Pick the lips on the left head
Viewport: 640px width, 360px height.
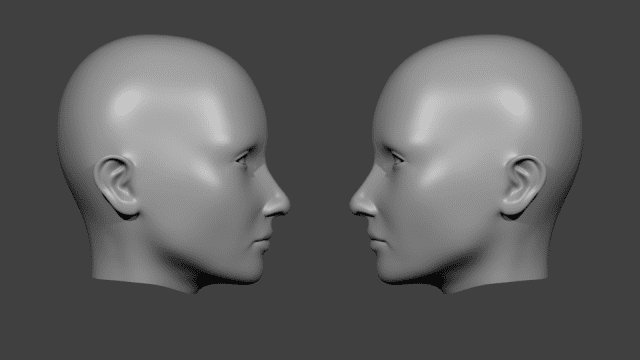263,240
